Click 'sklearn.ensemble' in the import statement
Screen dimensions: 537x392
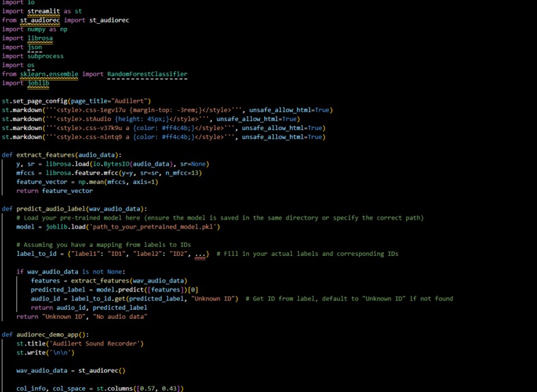click(49, 74)
